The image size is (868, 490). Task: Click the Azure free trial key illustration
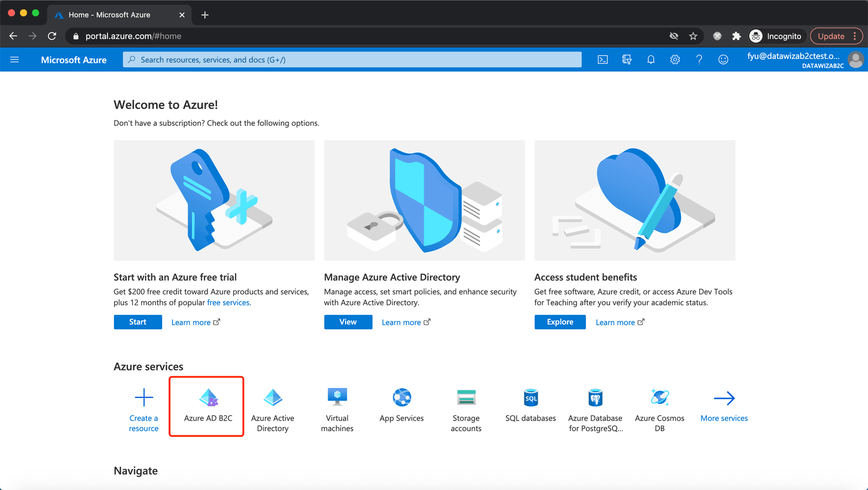point(214,201)
